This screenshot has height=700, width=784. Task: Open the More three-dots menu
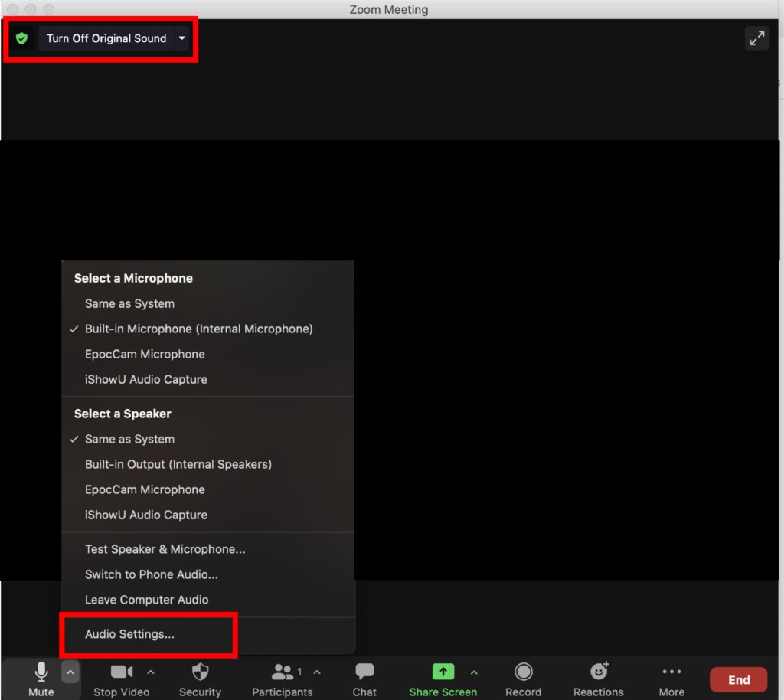click(x=671, y=672)
